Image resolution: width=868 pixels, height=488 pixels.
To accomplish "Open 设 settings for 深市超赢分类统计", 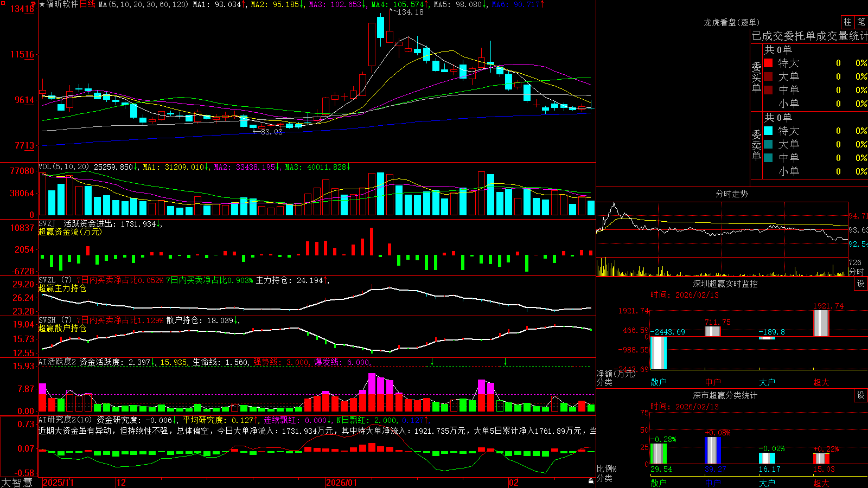I will coord(861,395).
